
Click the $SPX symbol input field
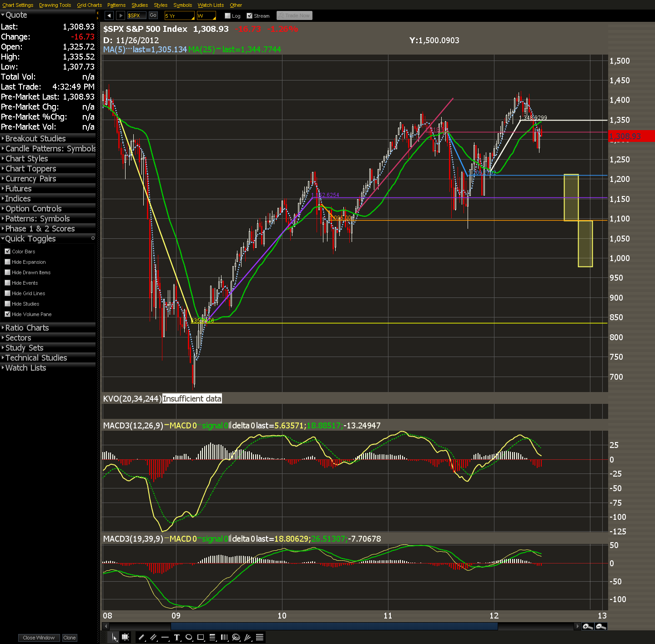pyautogui.click(x=136, y=15)
